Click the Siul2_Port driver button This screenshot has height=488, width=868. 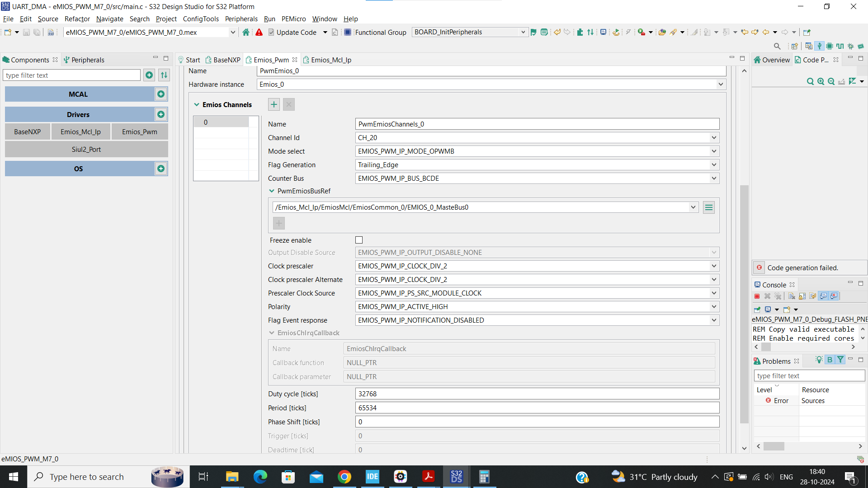click(x=86, y=149)
